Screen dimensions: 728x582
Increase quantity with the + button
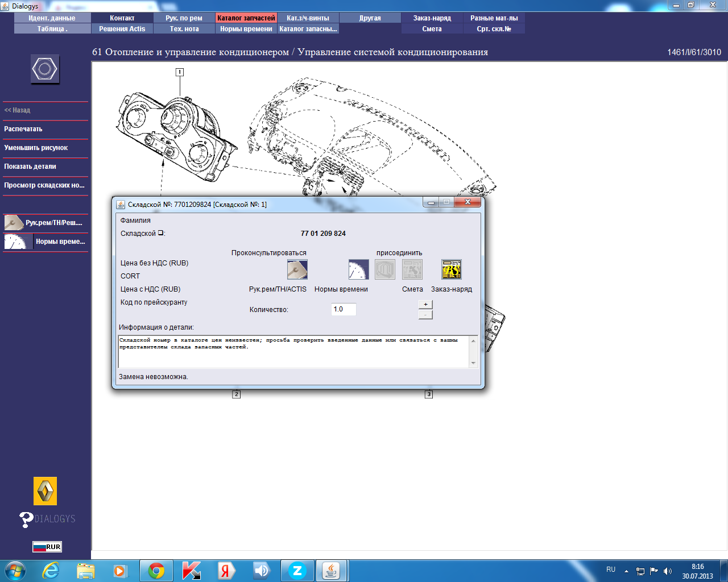click(425, 305)
